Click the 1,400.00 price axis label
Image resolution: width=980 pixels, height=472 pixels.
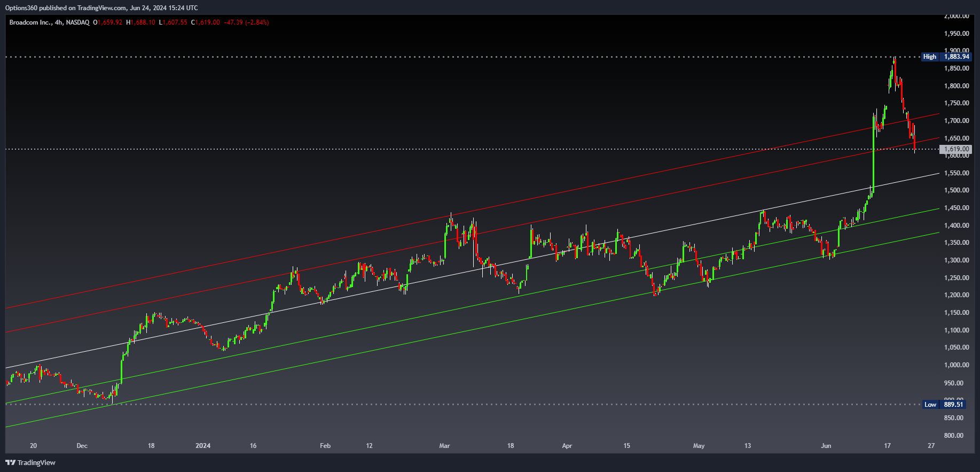click(957, 226)
